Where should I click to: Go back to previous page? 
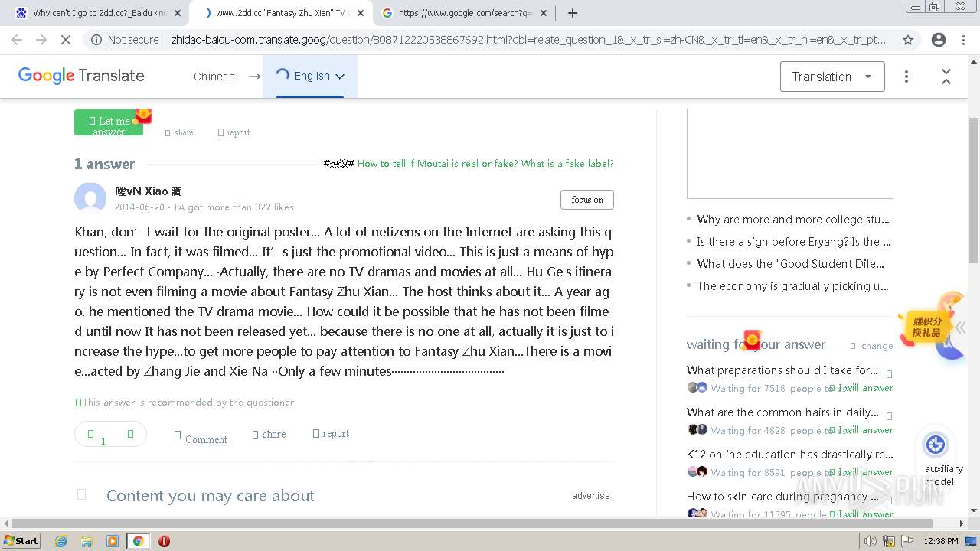17,40
